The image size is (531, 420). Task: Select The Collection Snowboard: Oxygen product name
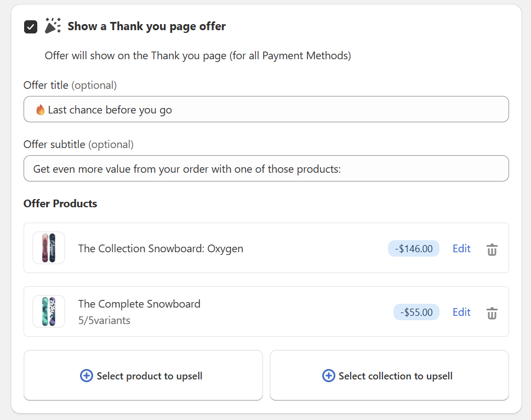click(x=161, y=248)
